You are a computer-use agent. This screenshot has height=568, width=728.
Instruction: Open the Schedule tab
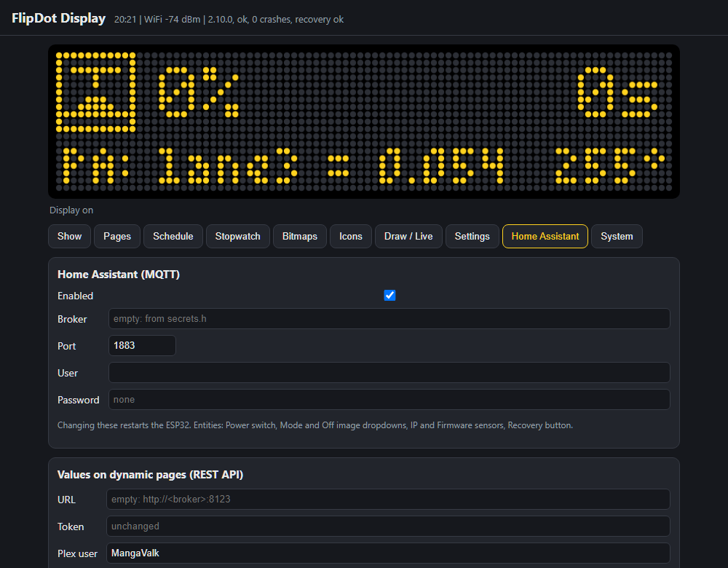pyautogui.click(x=173, y=237)
